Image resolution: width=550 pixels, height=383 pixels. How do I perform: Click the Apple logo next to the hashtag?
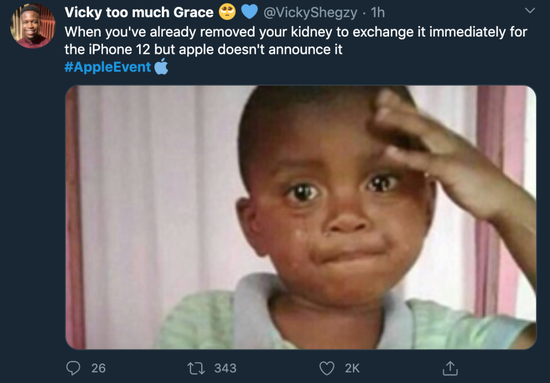click(x=161, y=66)
